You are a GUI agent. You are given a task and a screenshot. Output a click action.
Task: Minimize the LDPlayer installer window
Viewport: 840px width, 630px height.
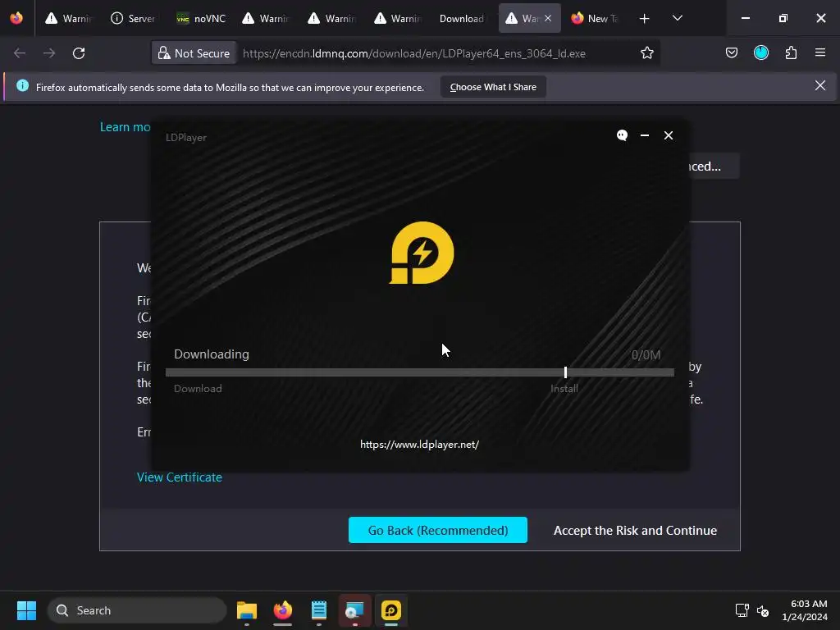[x=645, y=135]
